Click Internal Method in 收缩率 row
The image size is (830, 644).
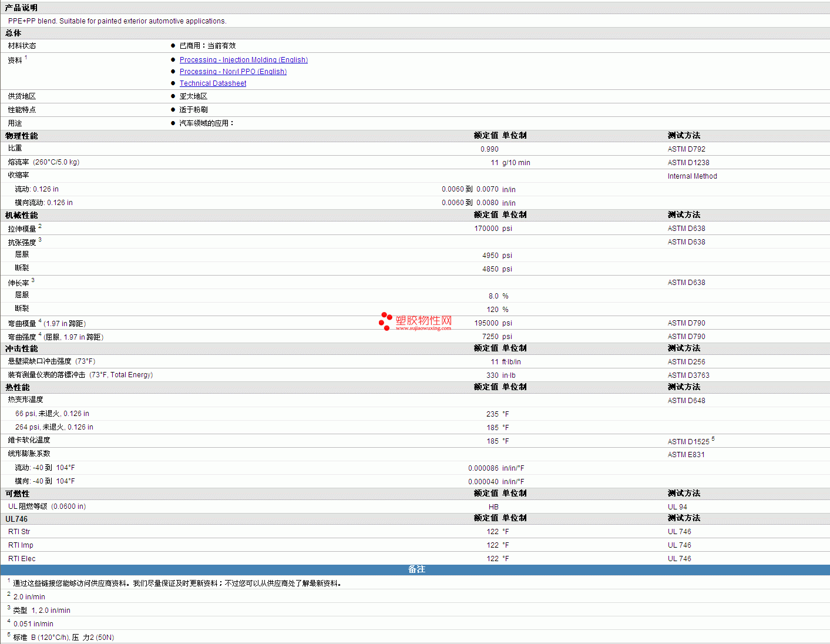coord(692,176)
